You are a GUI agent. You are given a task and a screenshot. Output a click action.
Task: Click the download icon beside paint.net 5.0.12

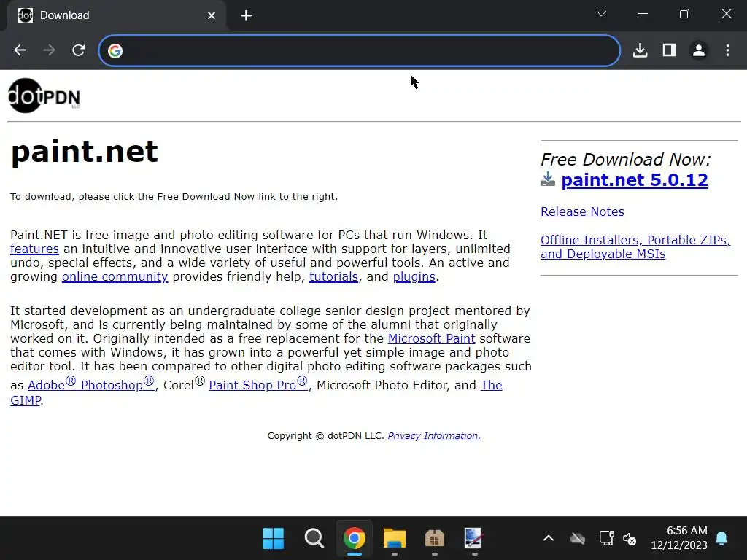click(x=548, y=179)
